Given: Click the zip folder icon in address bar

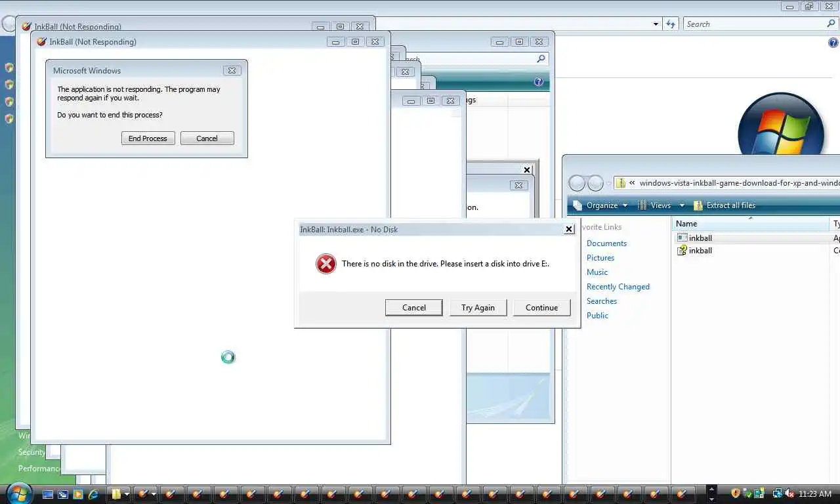Looking at the screenshot, I should 620,183.
